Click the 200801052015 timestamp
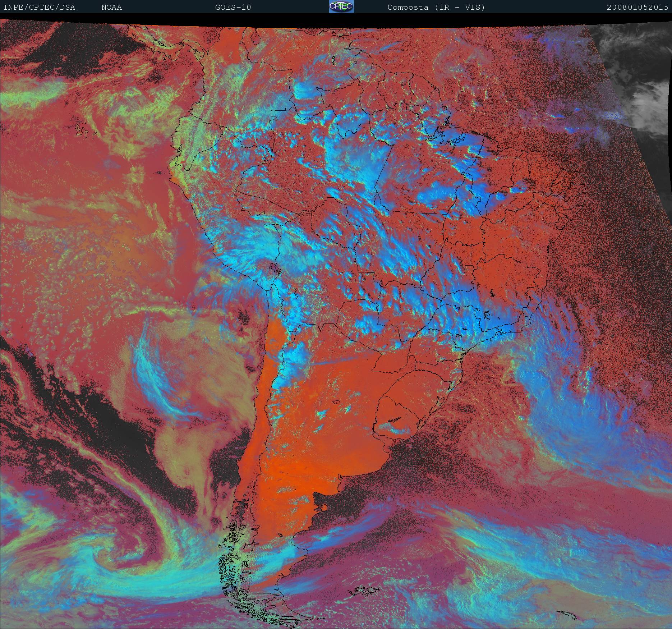Viewport: 672px width, 629px height. point(638,7)
